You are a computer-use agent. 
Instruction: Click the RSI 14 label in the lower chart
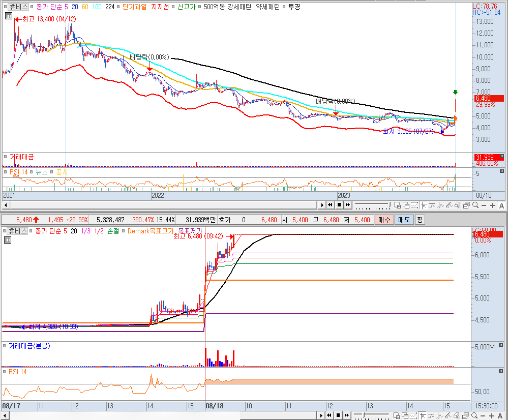point(17,372)
